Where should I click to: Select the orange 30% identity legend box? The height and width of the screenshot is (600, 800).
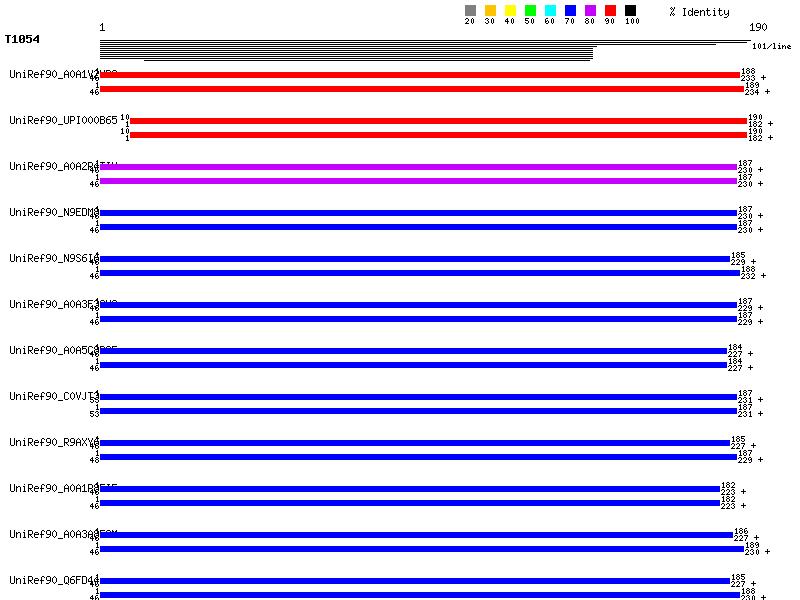[x=490, y=10]
